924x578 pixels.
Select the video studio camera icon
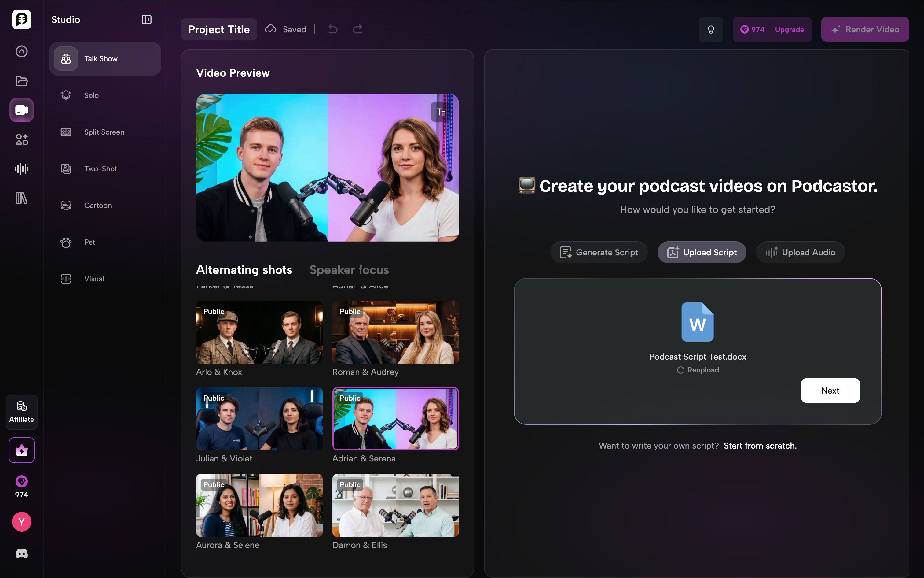[21, 110]
